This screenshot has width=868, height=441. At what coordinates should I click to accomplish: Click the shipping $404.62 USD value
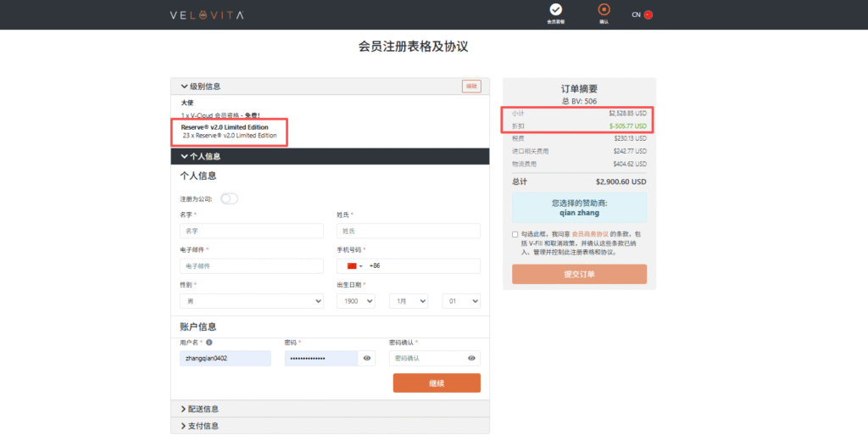630,164
